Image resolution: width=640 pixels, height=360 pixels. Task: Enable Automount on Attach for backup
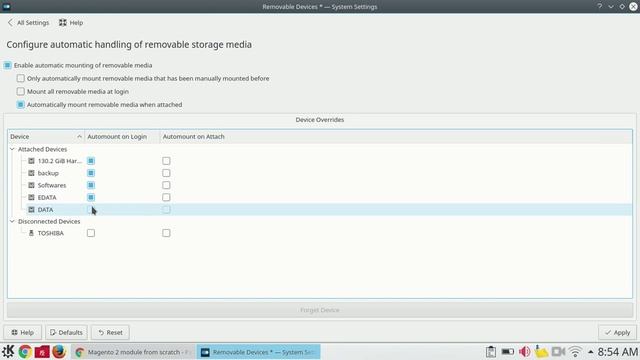pos(166,173)
